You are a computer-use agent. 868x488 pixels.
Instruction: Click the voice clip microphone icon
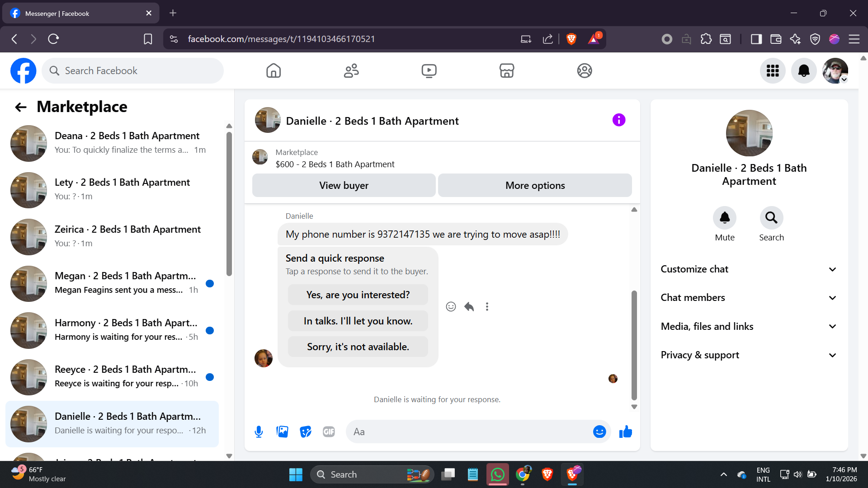(259, 432)
